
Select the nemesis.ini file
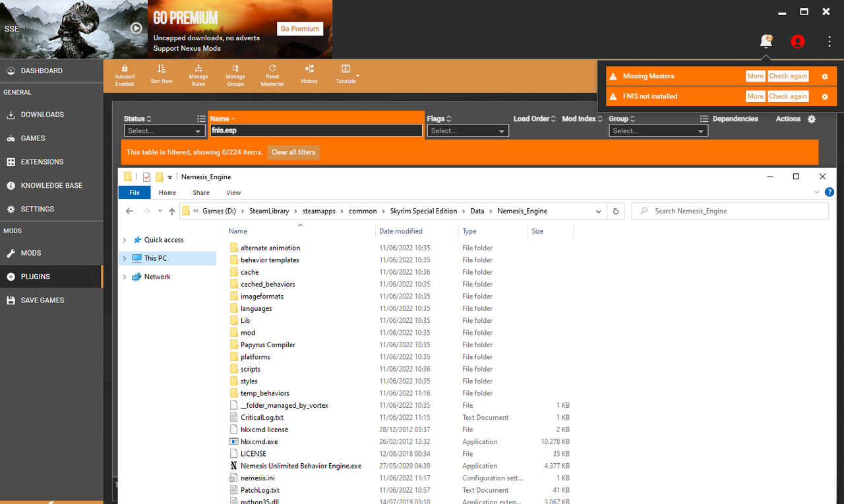click(257, 478)
